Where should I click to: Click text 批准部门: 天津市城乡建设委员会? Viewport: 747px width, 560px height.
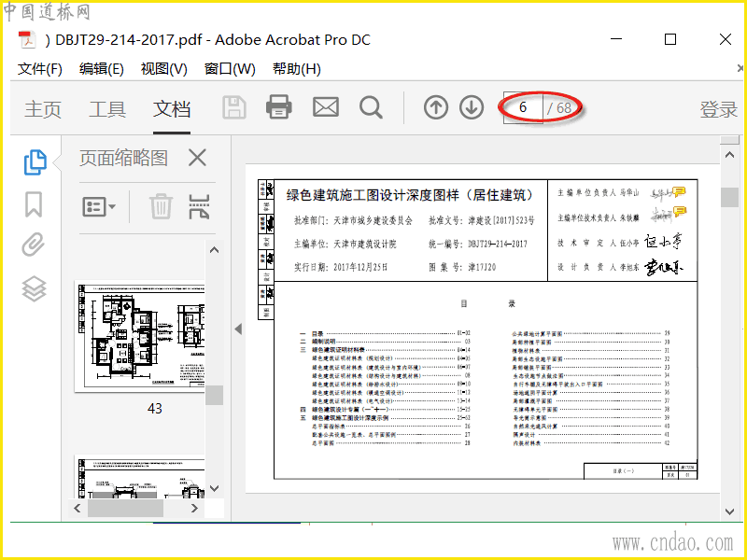click(x=353, y=220)
